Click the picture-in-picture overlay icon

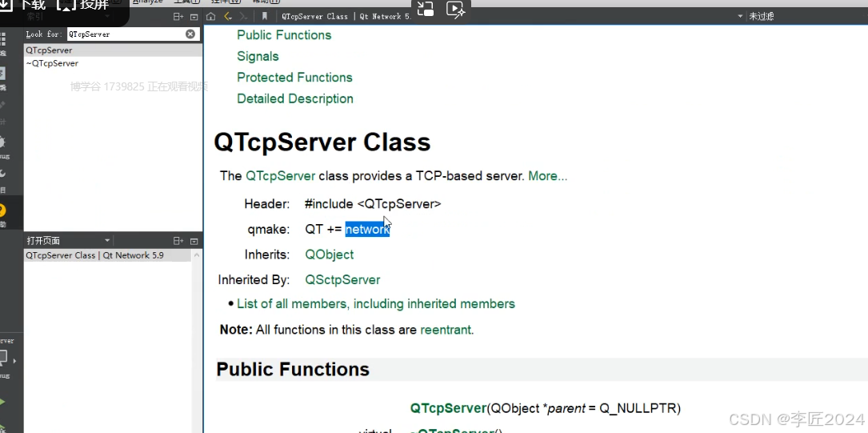tap(425, 8)
